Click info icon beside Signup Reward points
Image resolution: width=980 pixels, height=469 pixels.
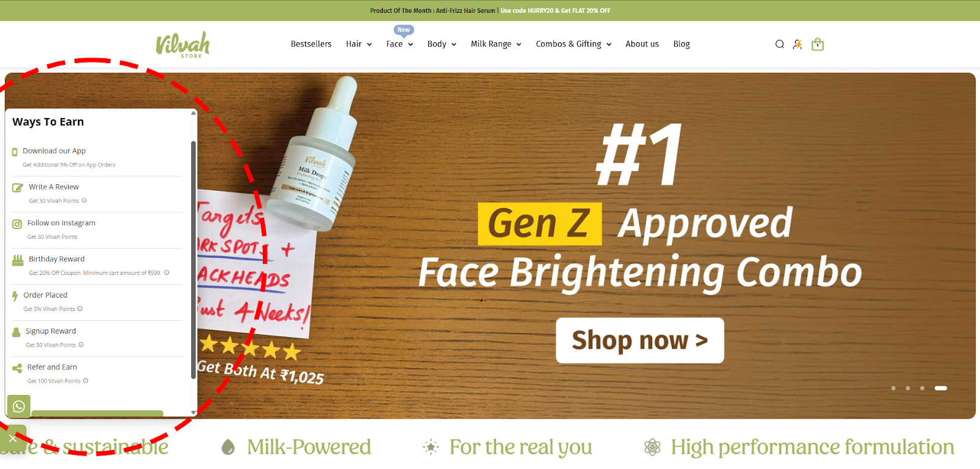click(x=81, y=345)
